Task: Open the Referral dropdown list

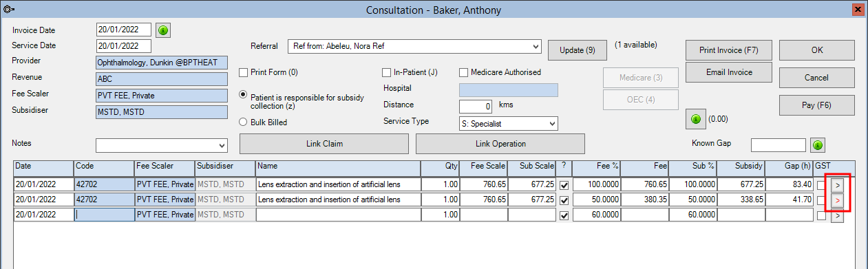Action: click(536, 46)
